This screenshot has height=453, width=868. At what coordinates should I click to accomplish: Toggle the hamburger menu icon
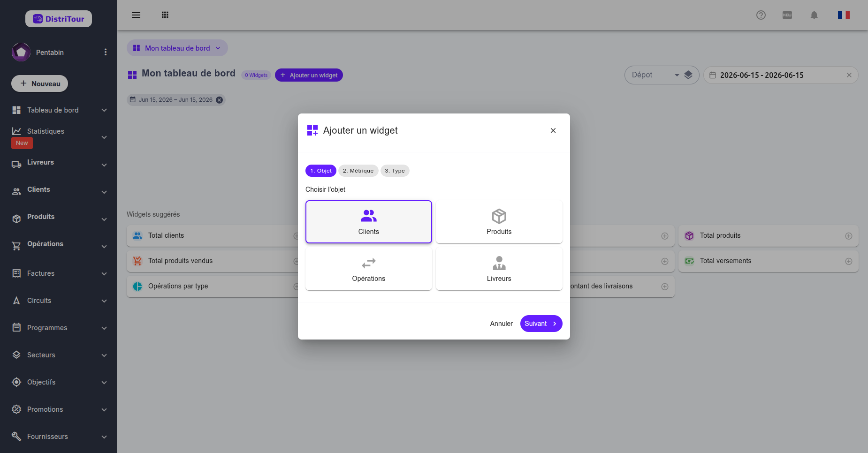(x=136, y=15)
